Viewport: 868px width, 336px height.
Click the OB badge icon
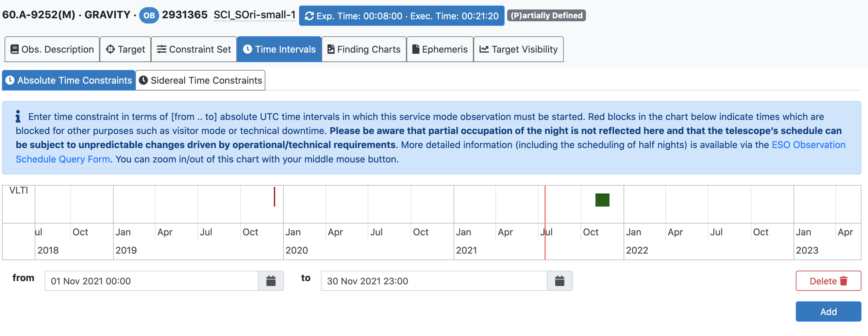click(149, 15)
